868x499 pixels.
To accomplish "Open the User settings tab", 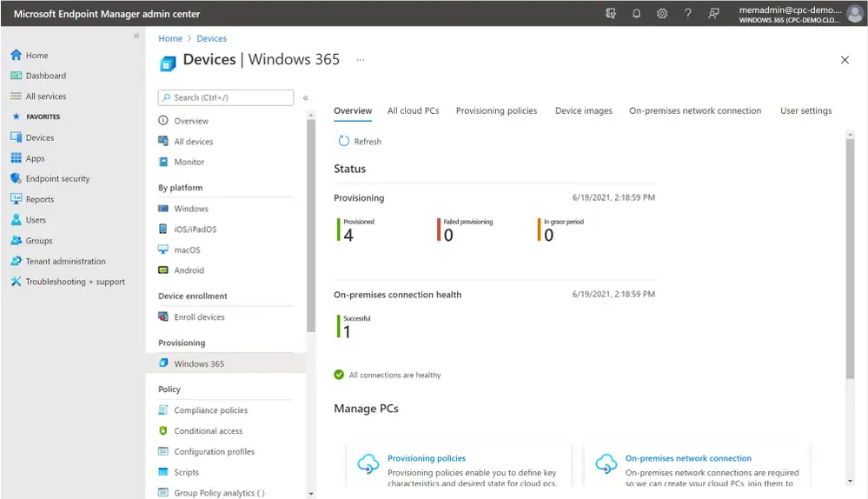I will click(x=806, y=110).
